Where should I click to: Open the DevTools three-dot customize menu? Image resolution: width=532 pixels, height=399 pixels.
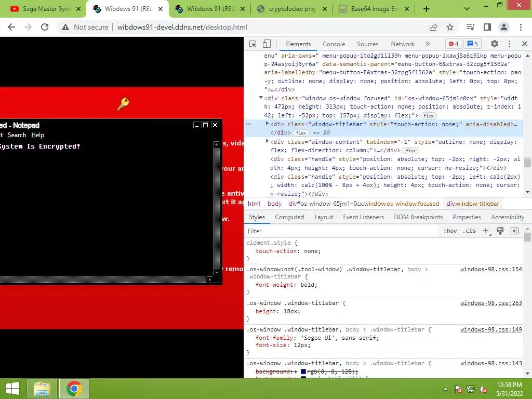point(509,44)
